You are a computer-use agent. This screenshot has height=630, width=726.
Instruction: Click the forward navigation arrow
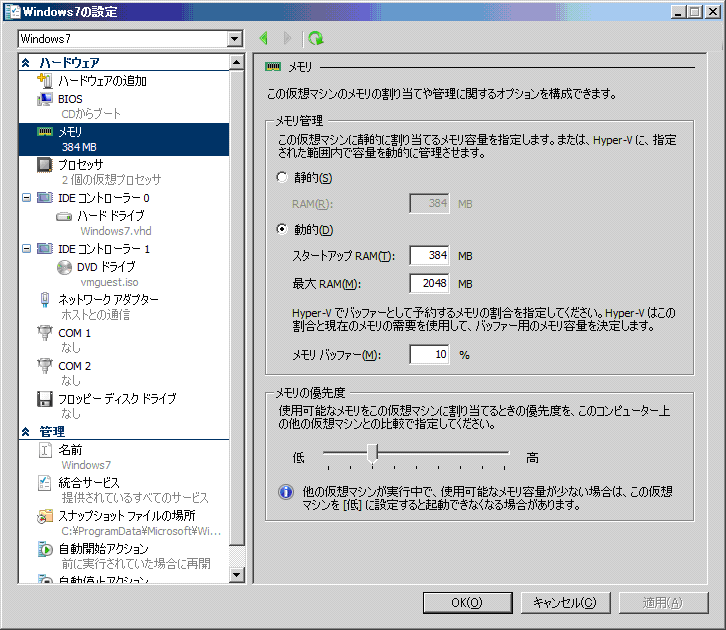click(x=287, y=38)
